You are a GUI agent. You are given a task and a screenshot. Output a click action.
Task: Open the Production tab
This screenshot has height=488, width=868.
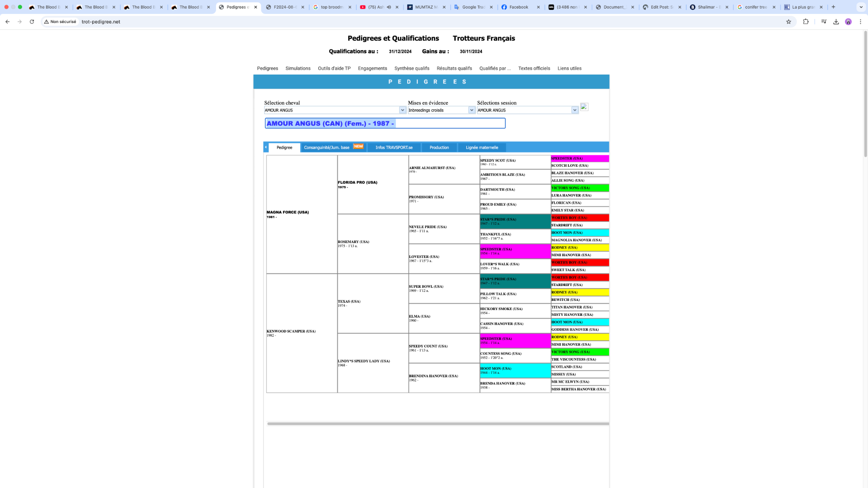coord(439,148)
